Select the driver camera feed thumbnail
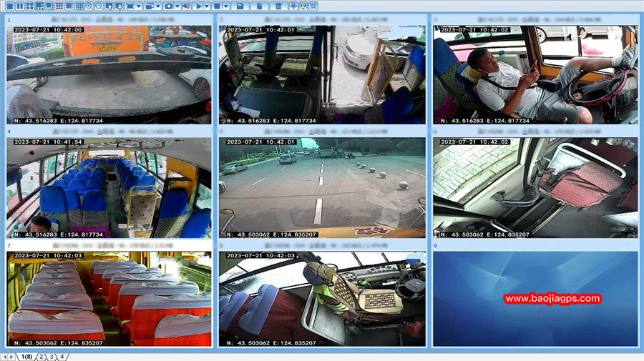The image size is (644, 361). tap(535, 74)
